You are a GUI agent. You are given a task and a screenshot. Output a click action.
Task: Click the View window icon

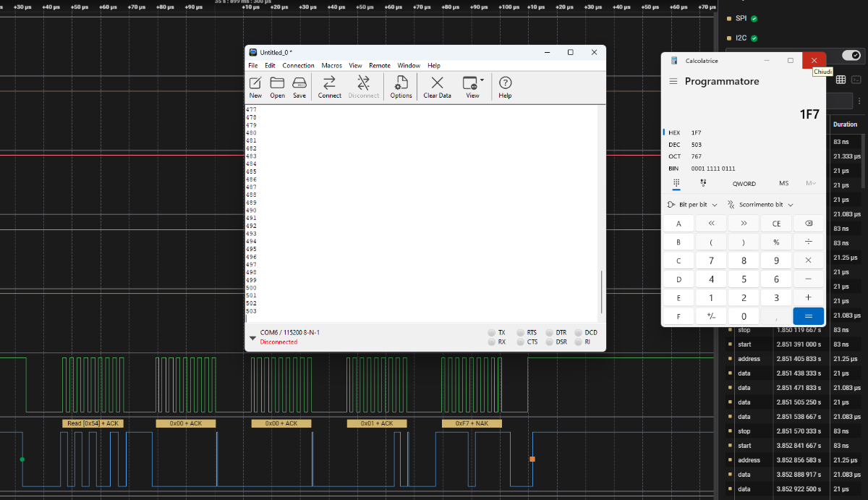[x=470, y=82]
